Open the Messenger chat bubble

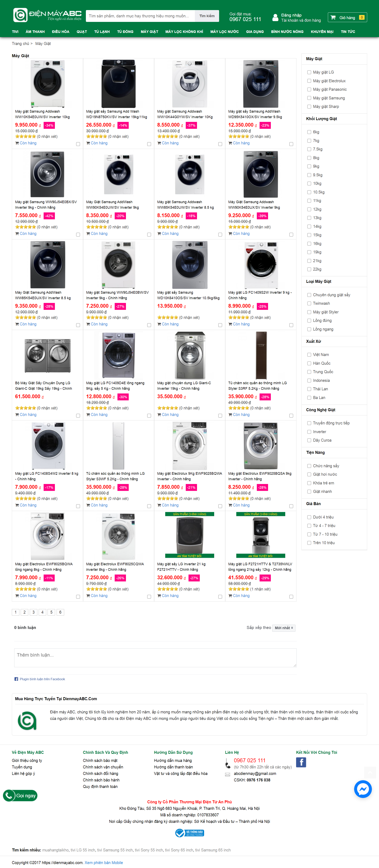(x=362, y=789)
